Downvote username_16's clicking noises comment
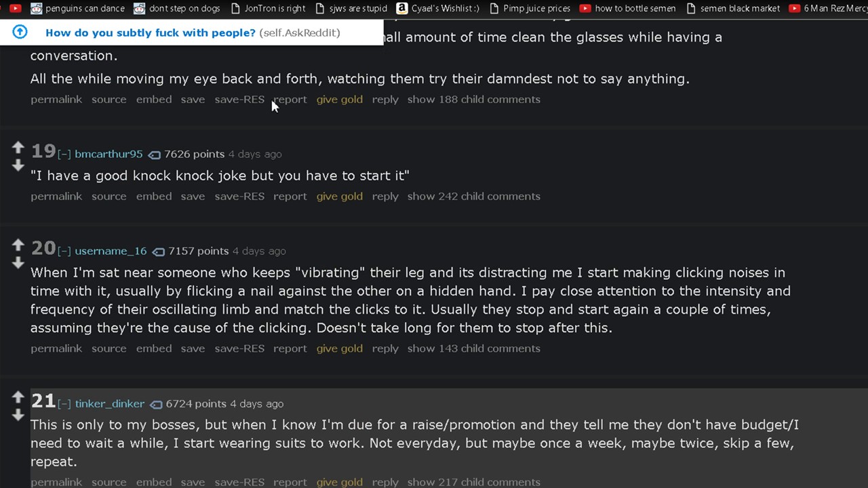This screenshot has height=488, width=868. [x=18, y=262]
